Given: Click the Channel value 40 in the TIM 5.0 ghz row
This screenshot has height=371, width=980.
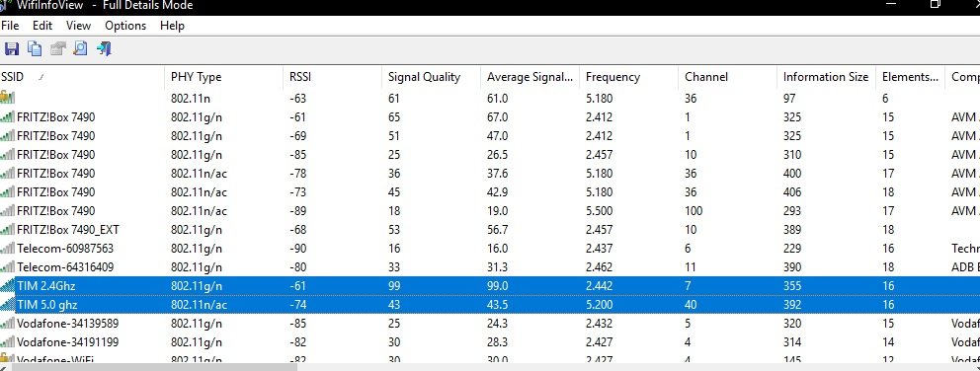Looking at the screenshot, I should click(692, 305).
